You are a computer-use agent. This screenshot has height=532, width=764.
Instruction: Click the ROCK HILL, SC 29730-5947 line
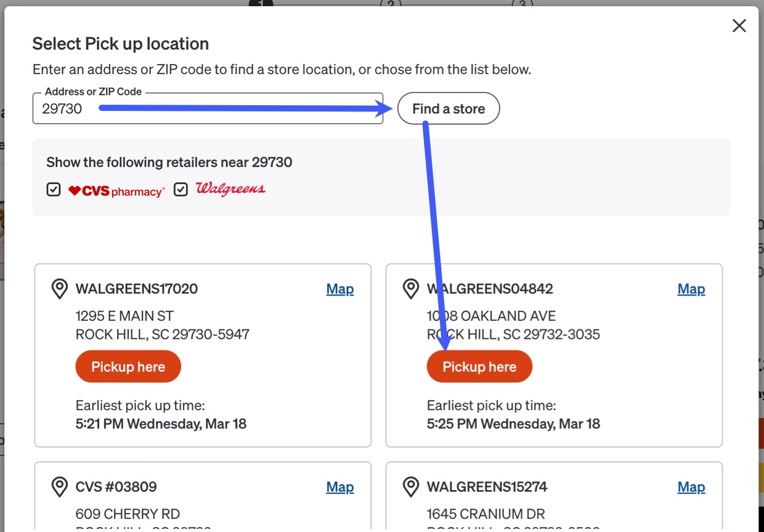click(163, 334)
